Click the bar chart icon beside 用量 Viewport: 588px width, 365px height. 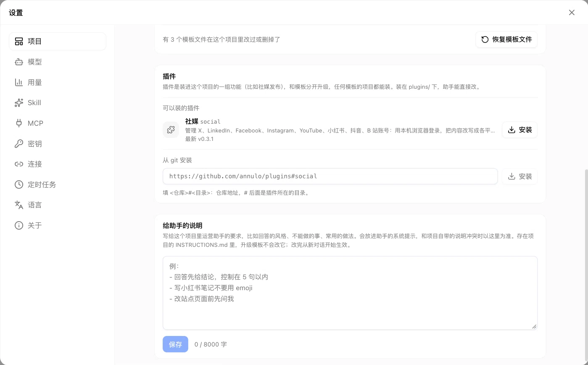tap(19, 82)
